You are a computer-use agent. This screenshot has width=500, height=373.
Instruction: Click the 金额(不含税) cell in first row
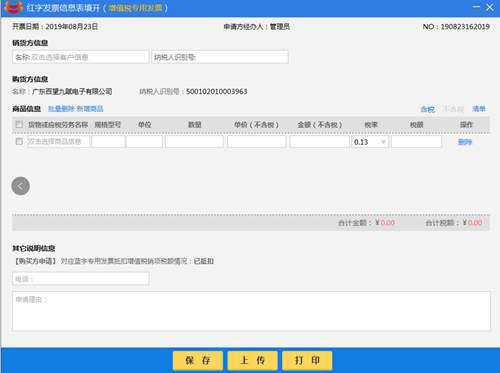pos(320,142)
